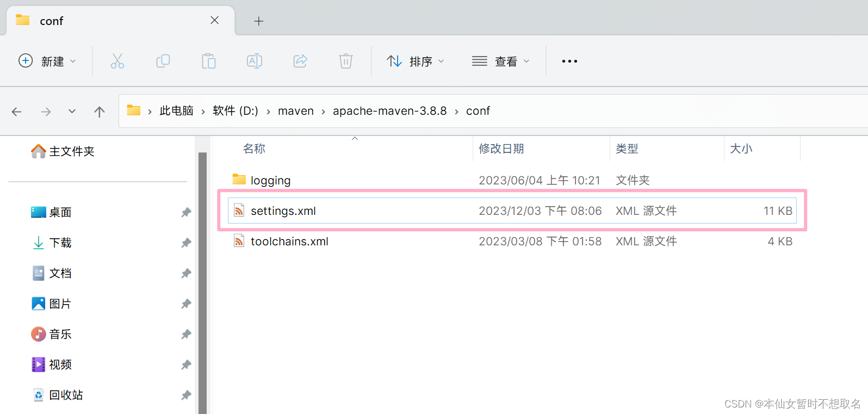Open 下载 in the sidebar
Image resolution: width=868 pixels, height=414 pixels.
click(x=52, y=243)
